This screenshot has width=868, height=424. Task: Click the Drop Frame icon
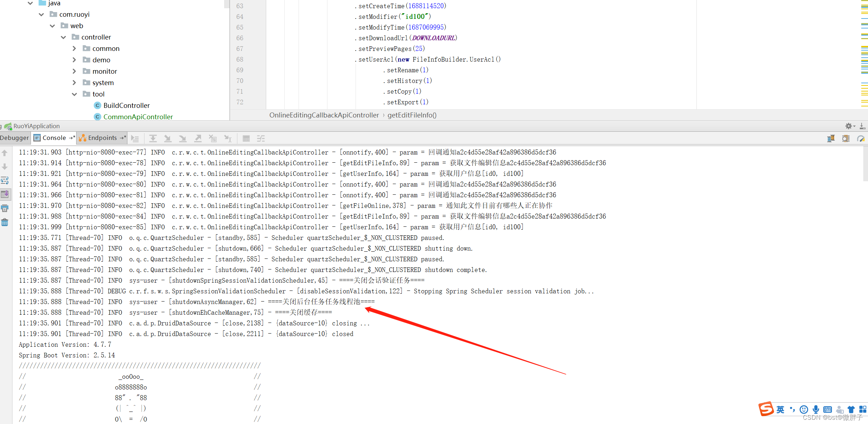coord(213,138)
